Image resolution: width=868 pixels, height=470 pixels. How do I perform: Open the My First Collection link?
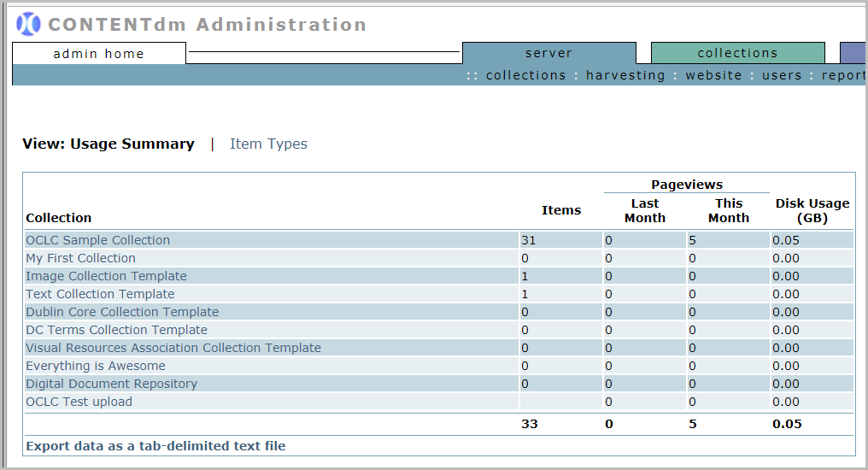point(81,258)
